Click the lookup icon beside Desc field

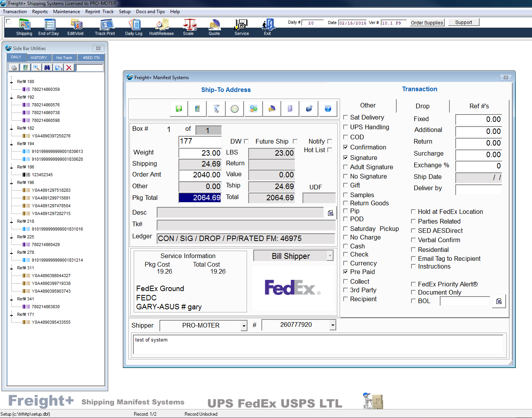pos(330,213)
